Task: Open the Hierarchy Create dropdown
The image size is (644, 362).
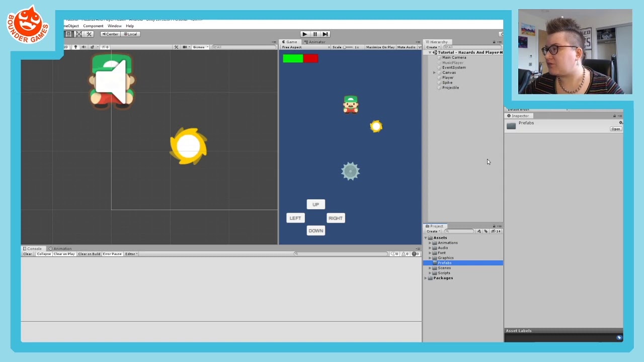Action: click(x=433, y=47)
